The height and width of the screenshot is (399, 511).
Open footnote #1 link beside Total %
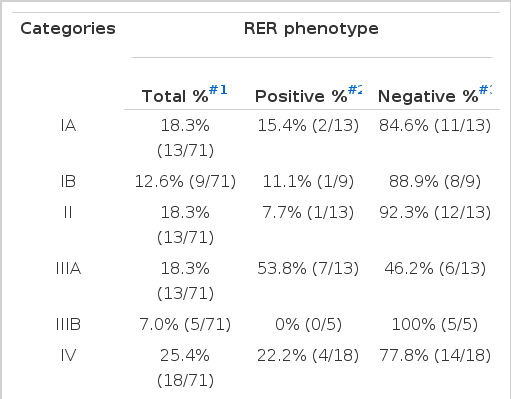218,90
